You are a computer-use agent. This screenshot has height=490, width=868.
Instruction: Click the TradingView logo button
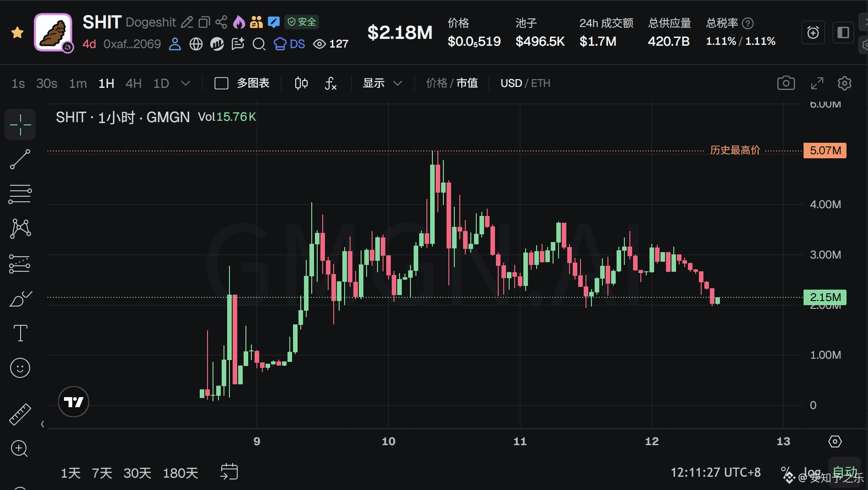click(74, 402)
